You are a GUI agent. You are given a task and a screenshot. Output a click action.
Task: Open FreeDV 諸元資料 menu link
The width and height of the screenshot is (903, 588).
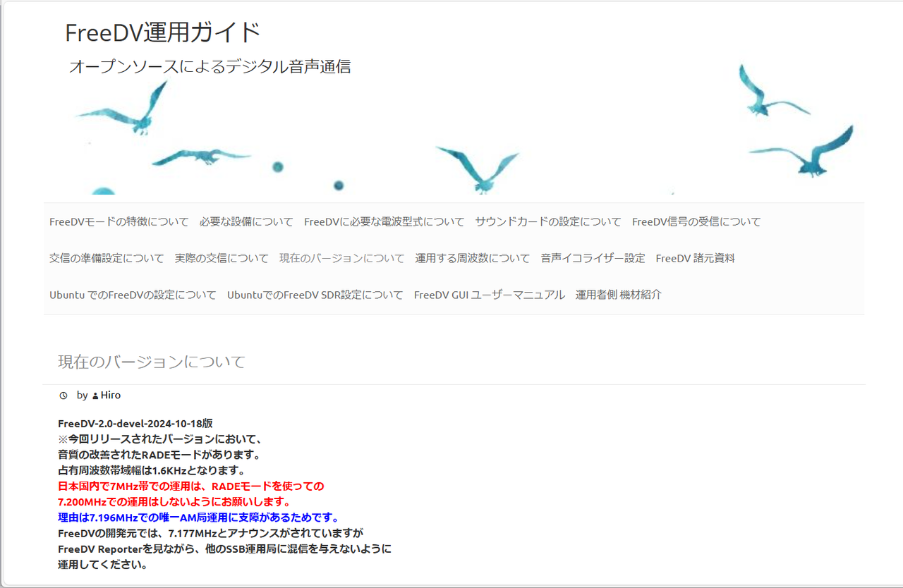(x=695, y=258)
